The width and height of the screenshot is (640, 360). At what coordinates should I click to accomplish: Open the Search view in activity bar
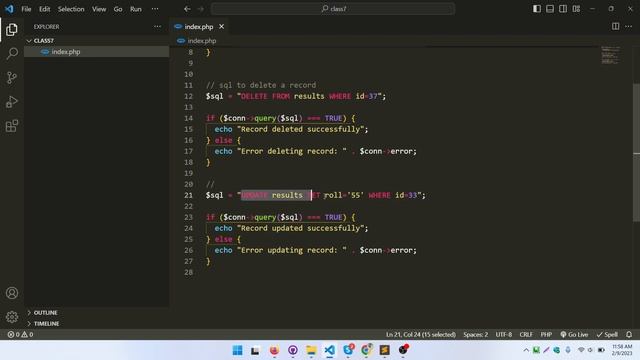[12, 53]
